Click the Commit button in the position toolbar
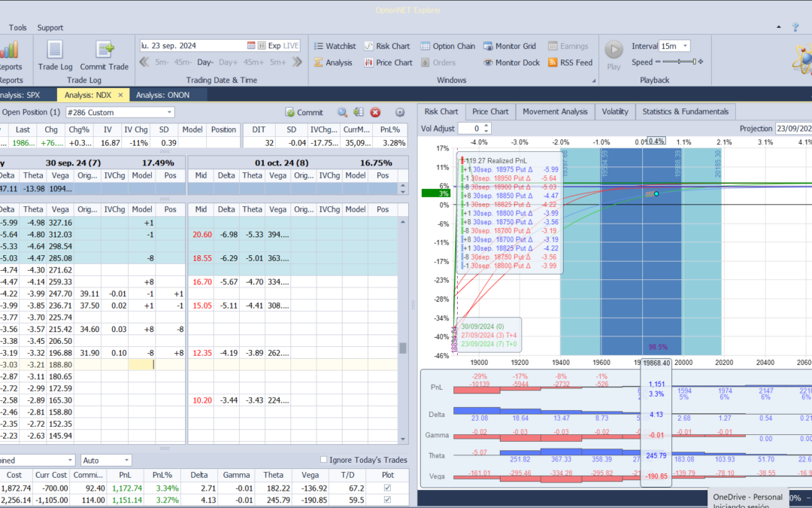The width and height of the screenshot is (812, 508). click(x=304, y=112)
